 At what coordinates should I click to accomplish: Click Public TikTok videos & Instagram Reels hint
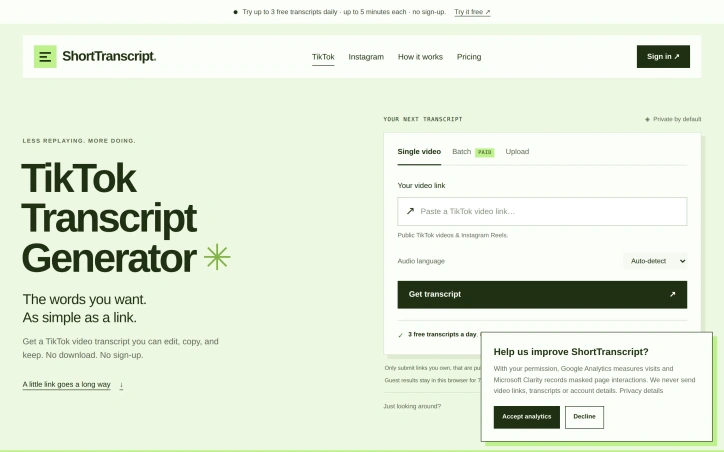point(452,235)
